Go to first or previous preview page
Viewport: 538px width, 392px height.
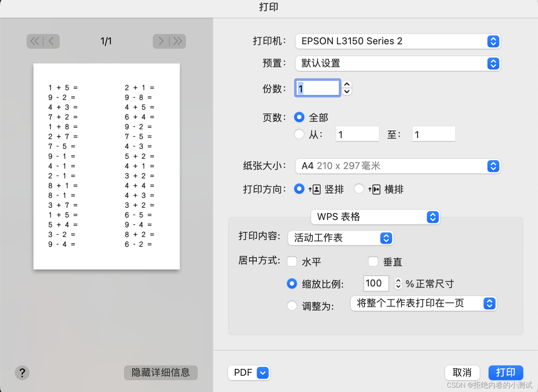coord(43,41)
